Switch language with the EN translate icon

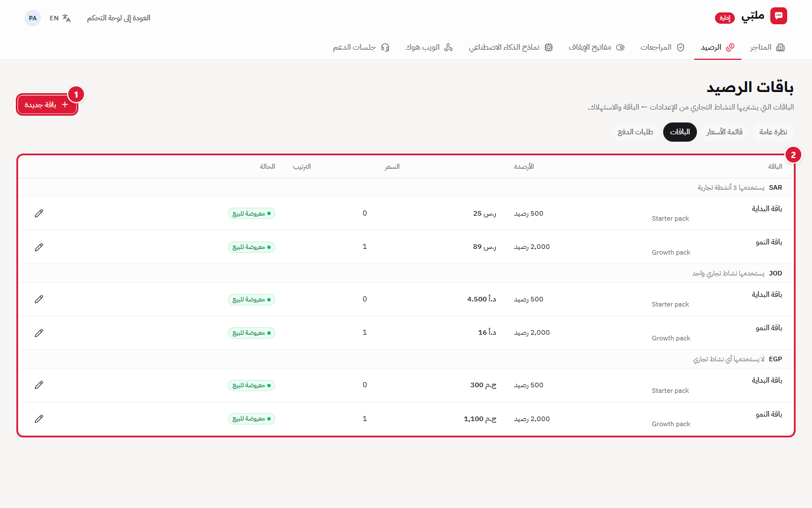click(x=60, y=18)
